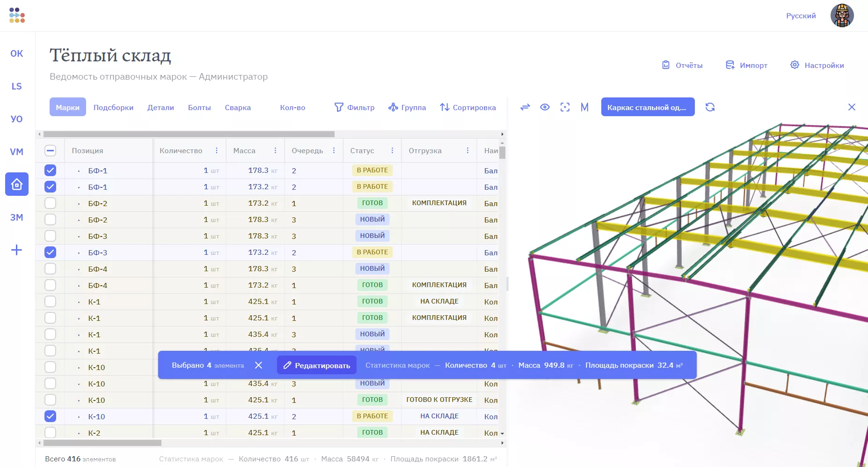Click the fit-to-view frame icon
This screenshot has width=868, height=467.
point(565,107)
